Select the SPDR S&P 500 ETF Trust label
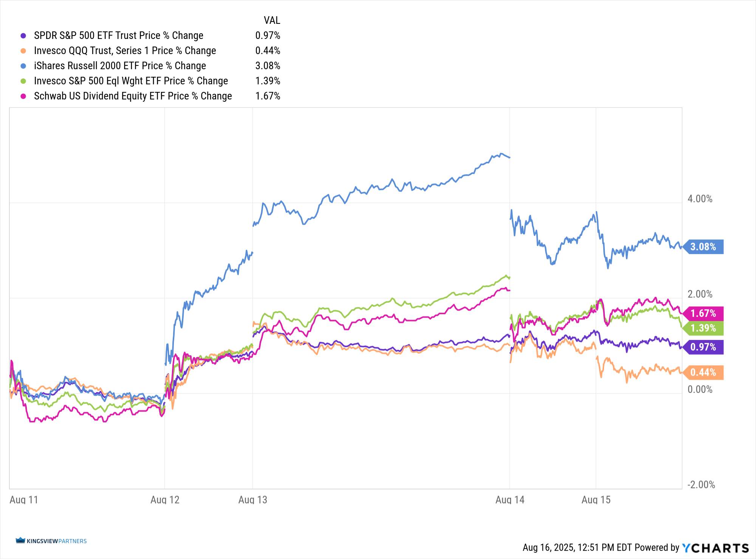The height and width of the screenshot is (559, 756). 119,36
